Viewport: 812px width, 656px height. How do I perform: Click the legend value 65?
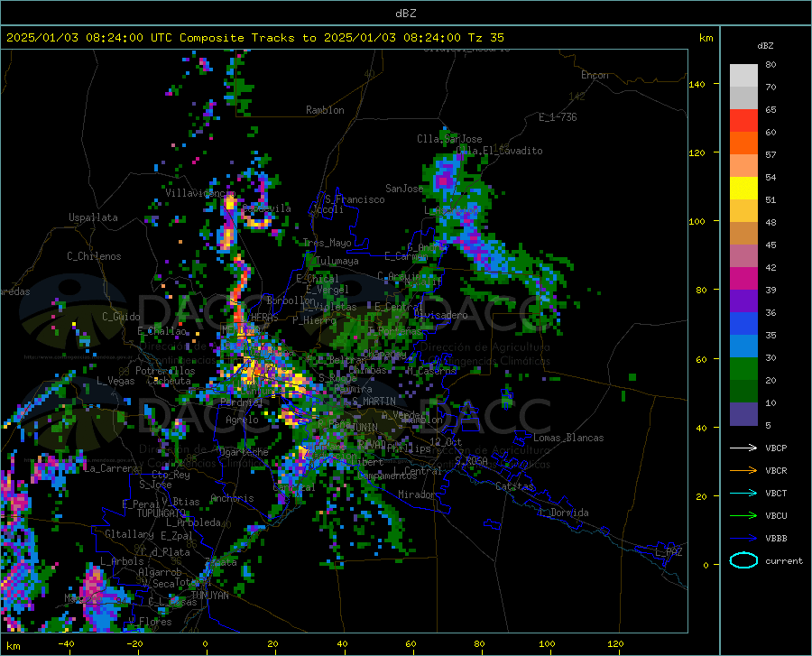[x=770, y=110]
